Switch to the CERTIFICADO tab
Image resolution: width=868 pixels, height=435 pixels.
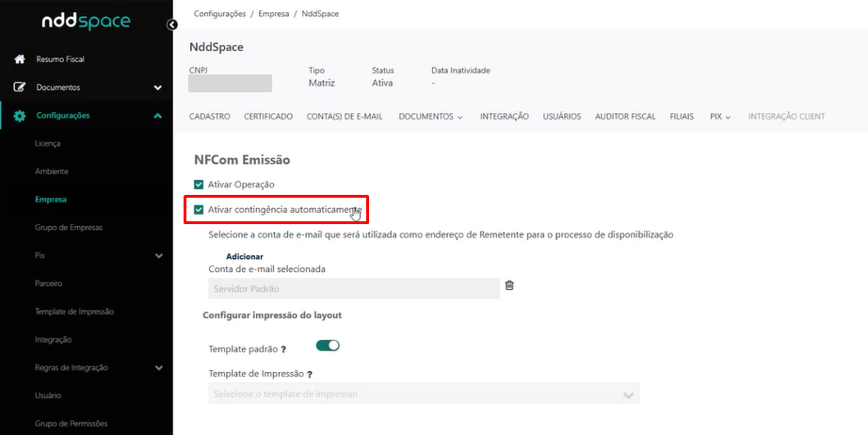pyautogui.click(x=267, y=117)
